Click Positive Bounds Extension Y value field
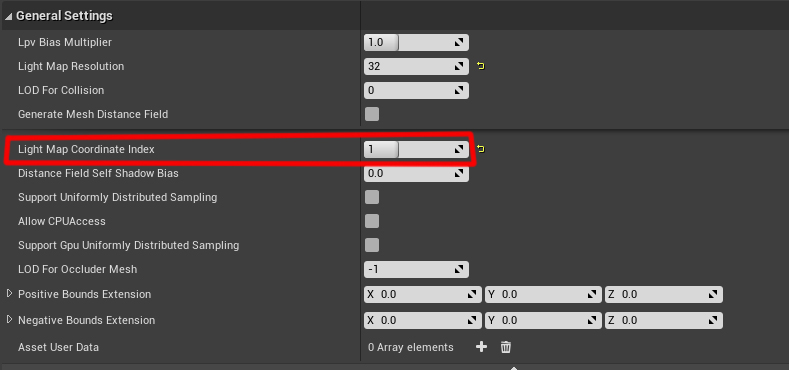This screenshot has width=789, height=370. coord(543,294)
